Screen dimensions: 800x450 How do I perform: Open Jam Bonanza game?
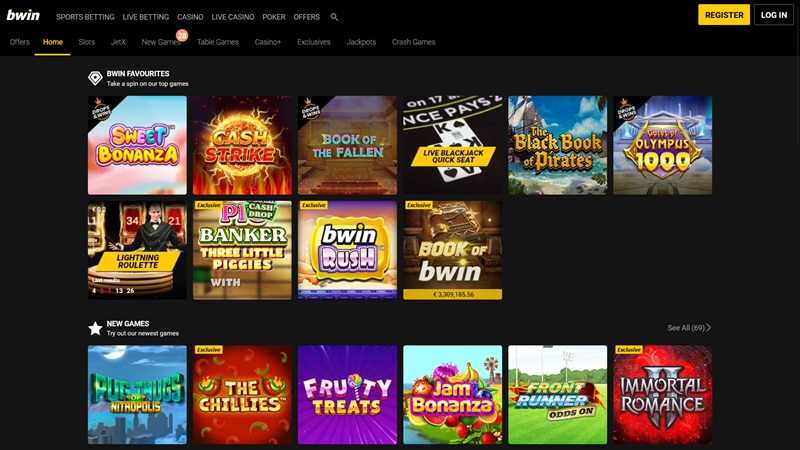coord(453,395)
